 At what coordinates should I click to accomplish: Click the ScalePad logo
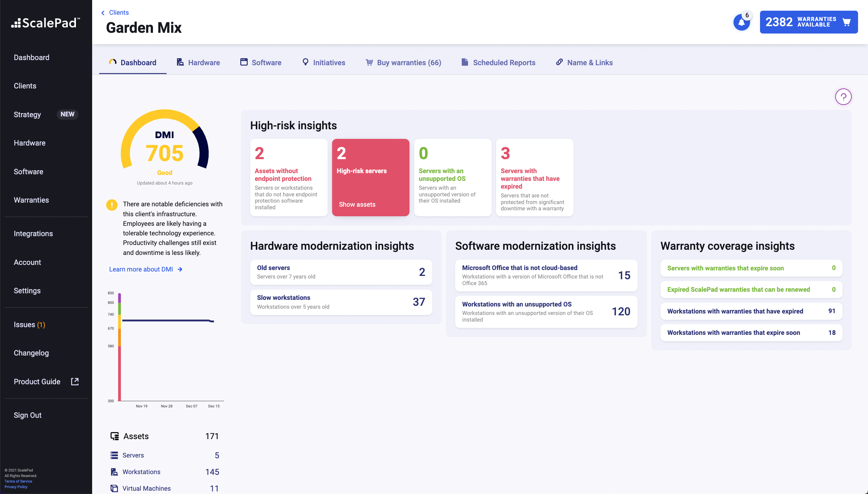pos(46,23)
